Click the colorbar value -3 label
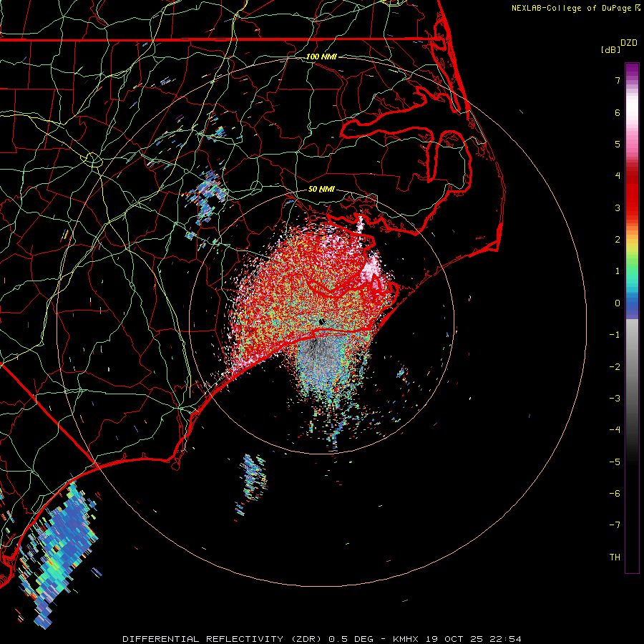This screenshot has width=644, height=644. pyautogui.click(x=615, y=399)
